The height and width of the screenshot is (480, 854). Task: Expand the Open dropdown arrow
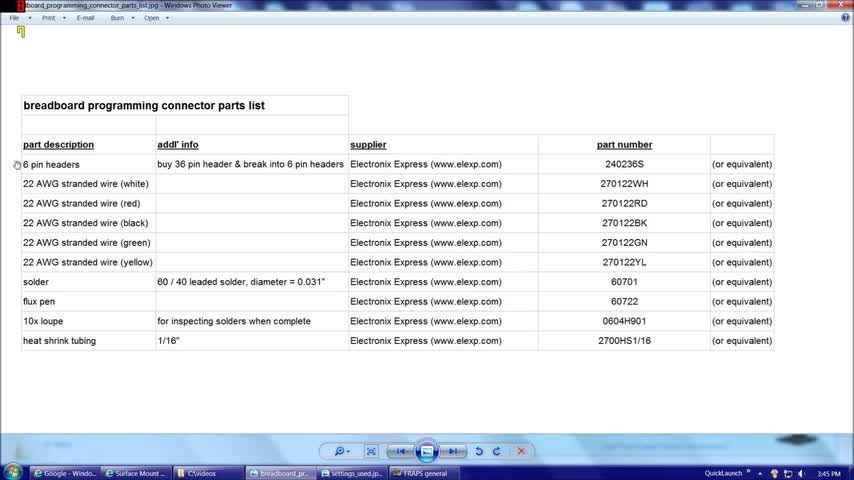[167, 18]
